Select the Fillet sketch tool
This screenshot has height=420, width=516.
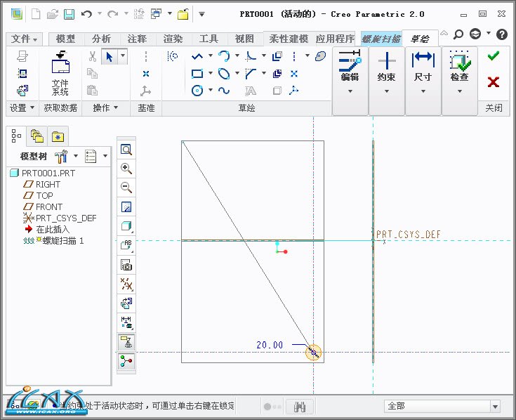coord(251,56)
